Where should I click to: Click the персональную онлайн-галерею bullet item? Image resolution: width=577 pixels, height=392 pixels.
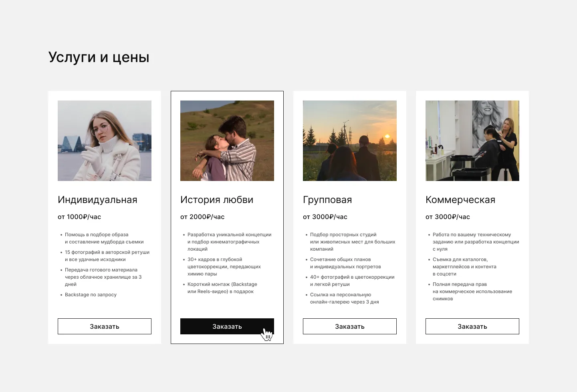[345, 298]
